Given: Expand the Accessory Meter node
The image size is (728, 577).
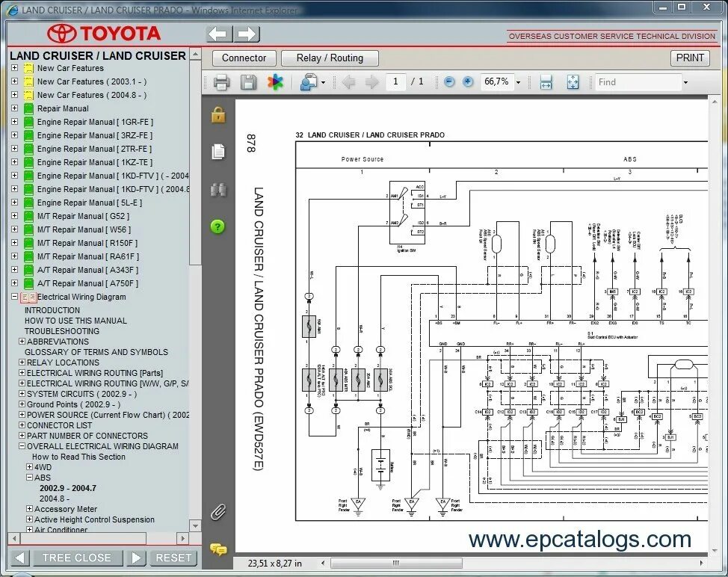Looking at the screenshot, I should (30, 509).
